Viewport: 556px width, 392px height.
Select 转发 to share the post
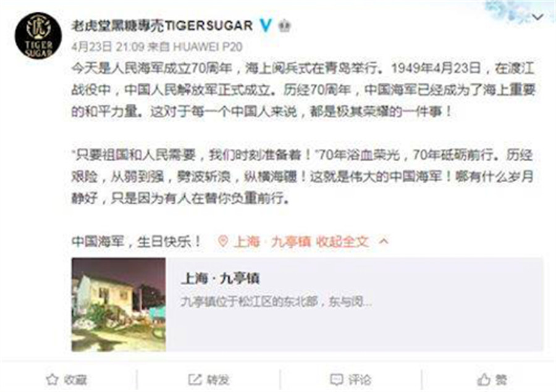point(218,380)
